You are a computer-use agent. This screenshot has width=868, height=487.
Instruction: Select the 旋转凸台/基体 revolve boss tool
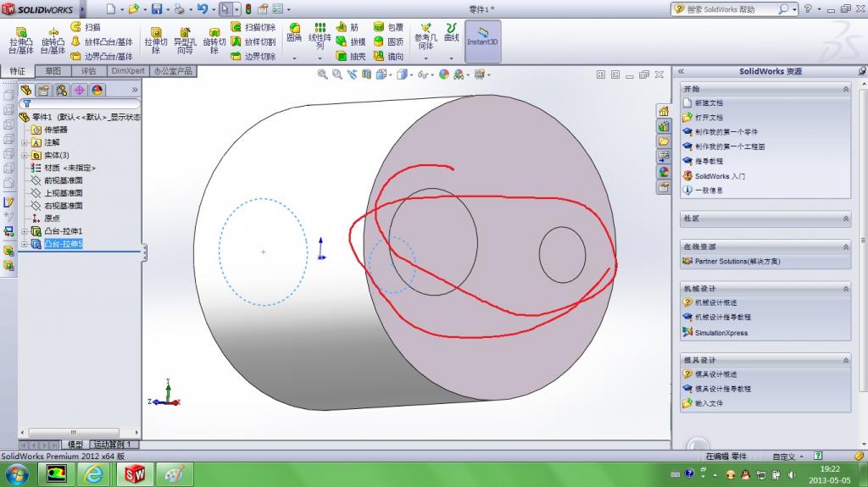coord(53,41)
